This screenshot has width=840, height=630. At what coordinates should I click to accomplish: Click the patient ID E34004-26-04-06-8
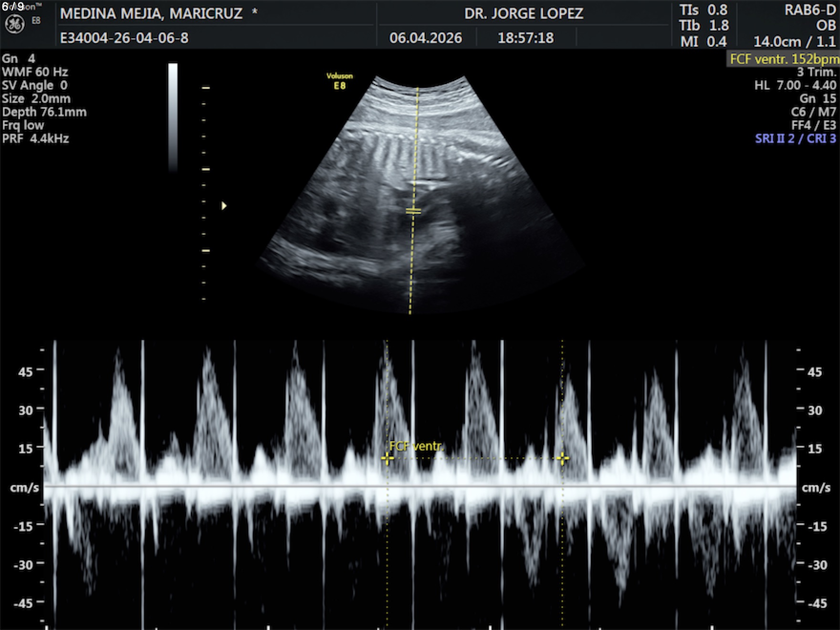124,38
